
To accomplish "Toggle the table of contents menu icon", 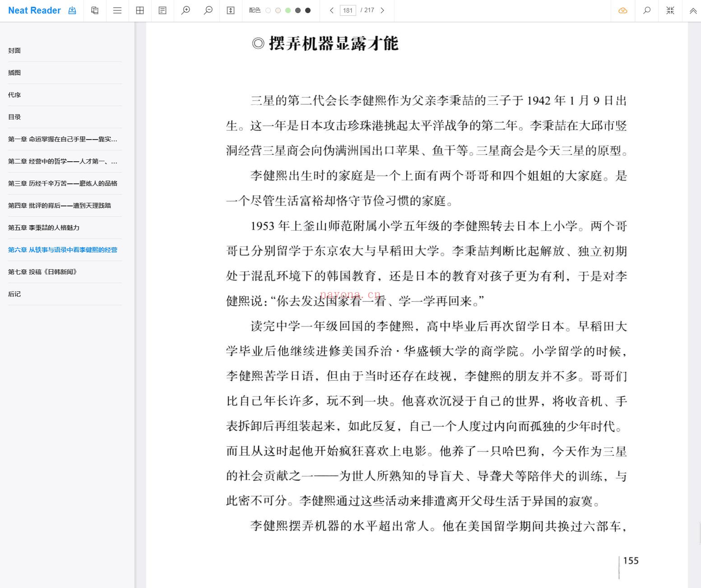I will point(117,10).
